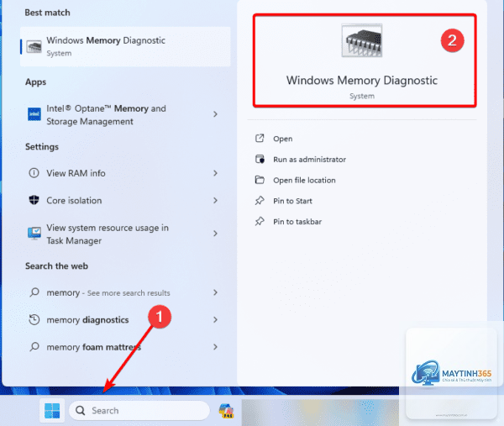Click the Task Manager monitor icon
The height and width of the screenshot is (426, 504).
(34, 234)
